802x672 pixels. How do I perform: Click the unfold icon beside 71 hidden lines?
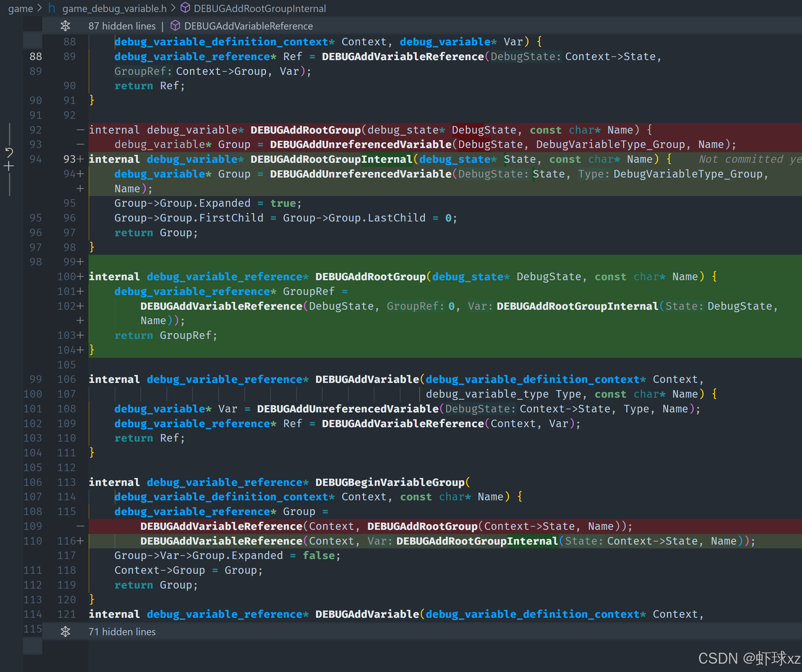65,631
